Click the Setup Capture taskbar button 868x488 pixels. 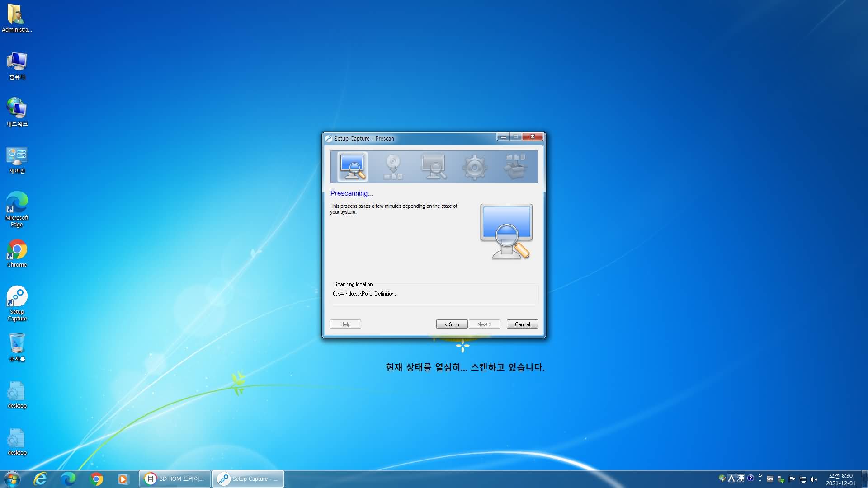248,479
